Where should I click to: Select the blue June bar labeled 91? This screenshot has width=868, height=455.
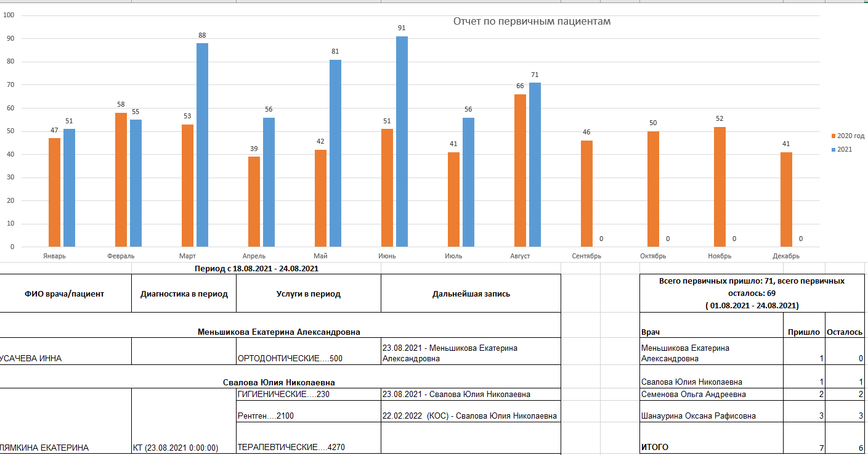(x=402, y=142)
